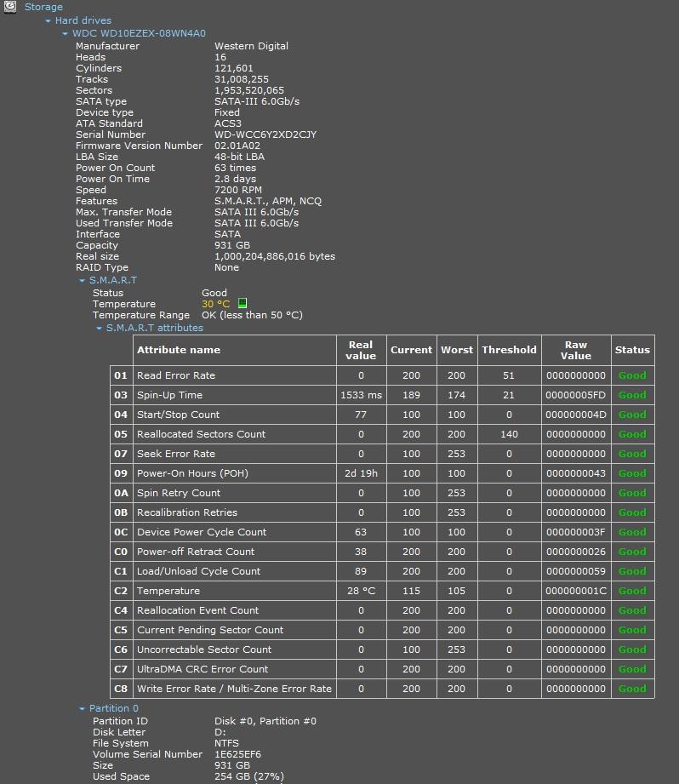Click the 63 times power on count
679x784 pixels.
pos(235,168)
